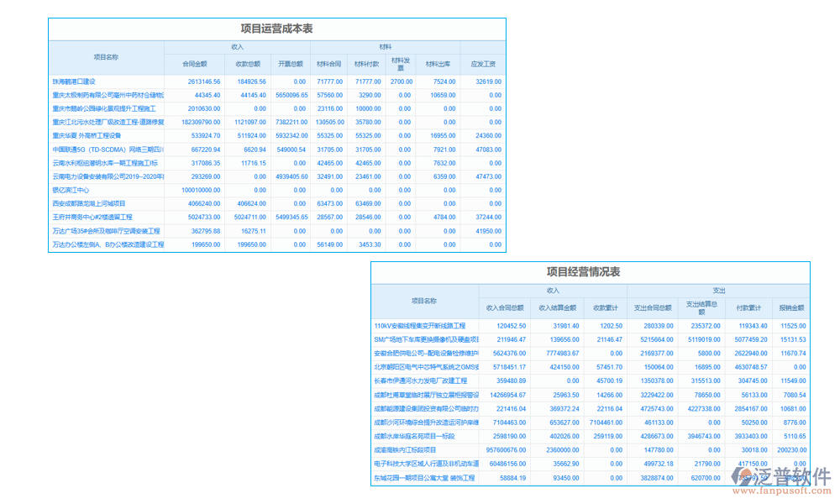
Task: Open the 长春市伊通河水力发电厂改建工程 link
Action: click(421, 381)
